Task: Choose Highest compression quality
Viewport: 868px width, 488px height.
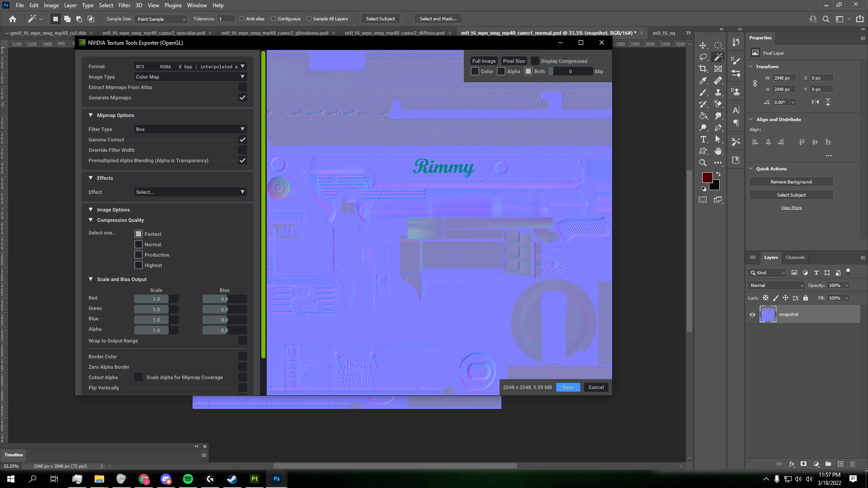Action: [x=138, y=265]
